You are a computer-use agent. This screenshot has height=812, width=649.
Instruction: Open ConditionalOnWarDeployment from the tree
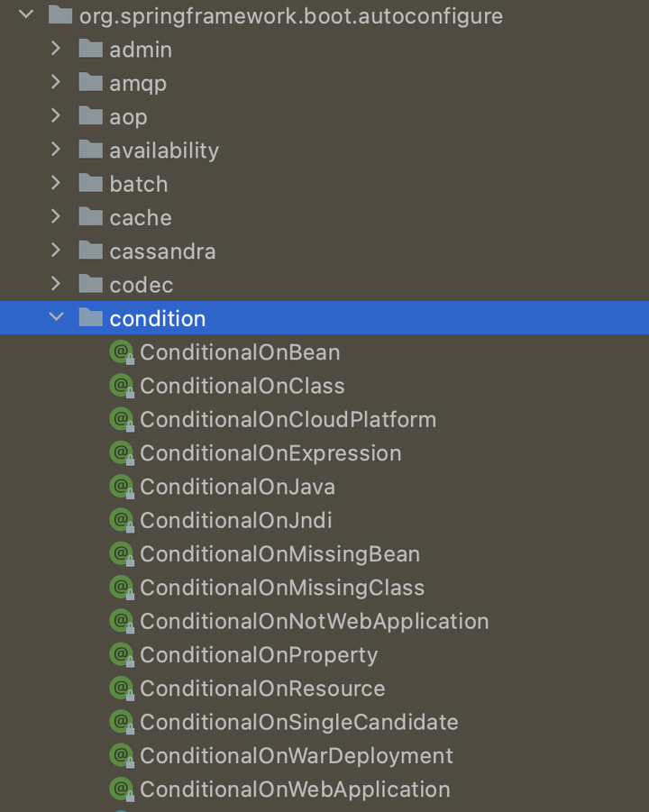coord(296,756)
